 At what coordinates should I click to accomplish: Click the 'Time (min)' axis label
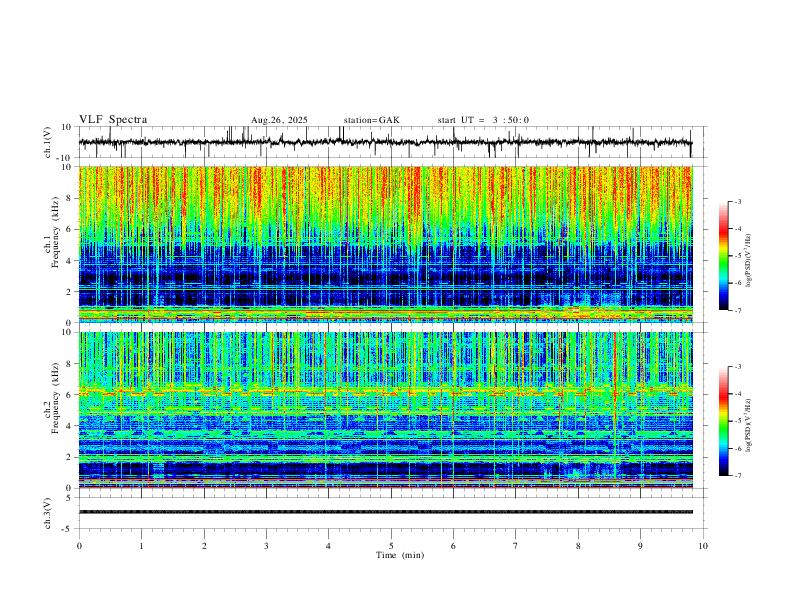click(x=400, y=555)
